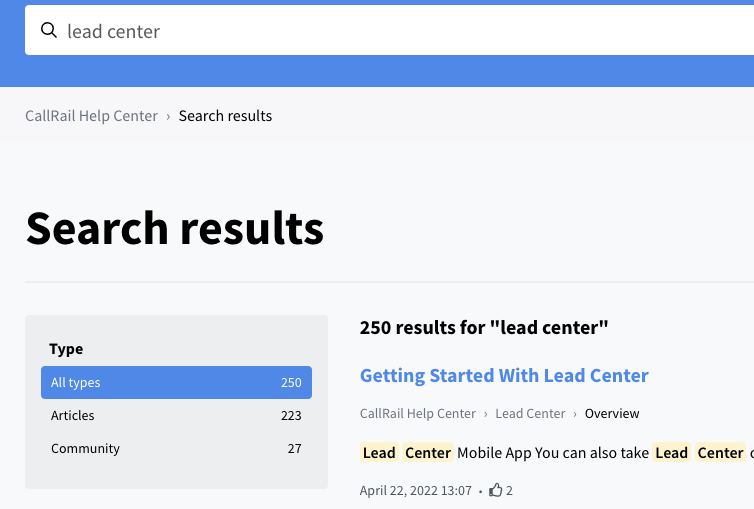754x509 pixels.
Task: Open the Overview section breadcrumb
Action: (x=612, y=413)
